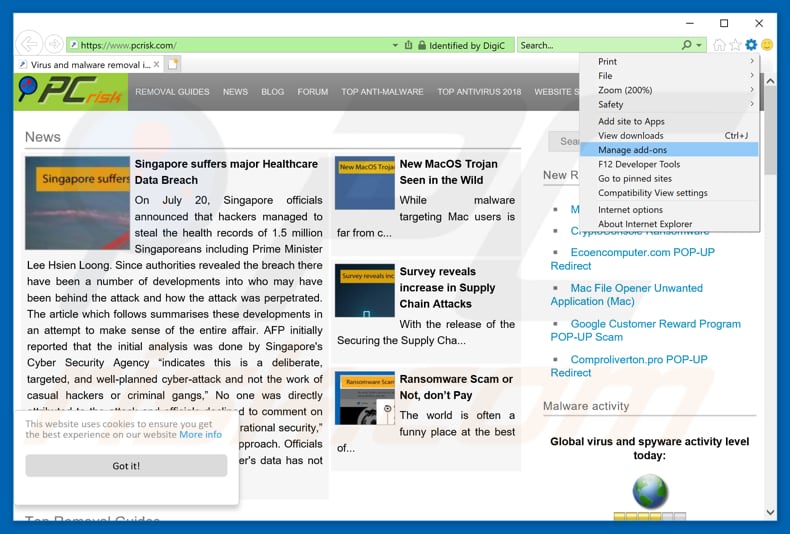790x534 pixels.
Task: Open FORUM nav item
Action: click(x=312, y=92)
